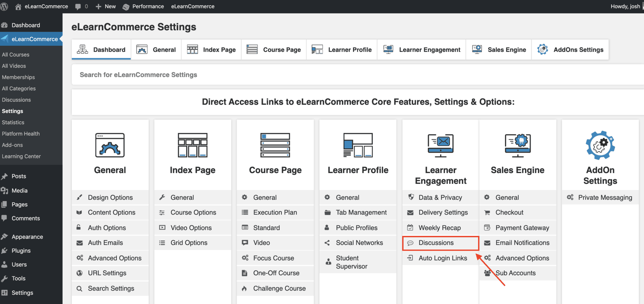Open Payment Gateway settings link
The image size is (644, 304).
522,228
